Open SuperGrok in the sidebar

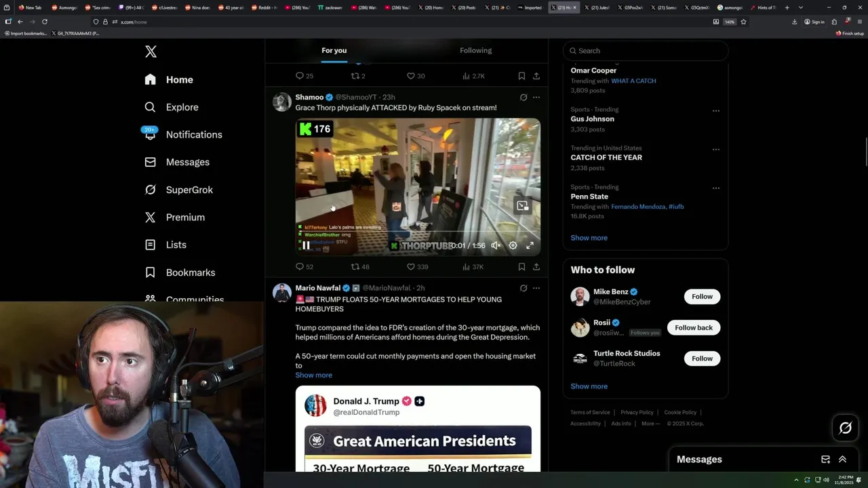coord(179,190)
